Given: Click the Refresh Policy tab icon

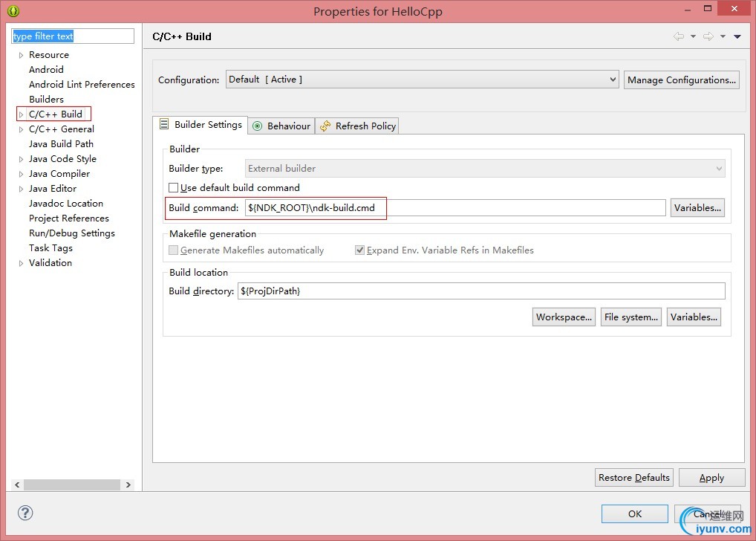Looking at the screenshot, I should [x=325, y=126].
